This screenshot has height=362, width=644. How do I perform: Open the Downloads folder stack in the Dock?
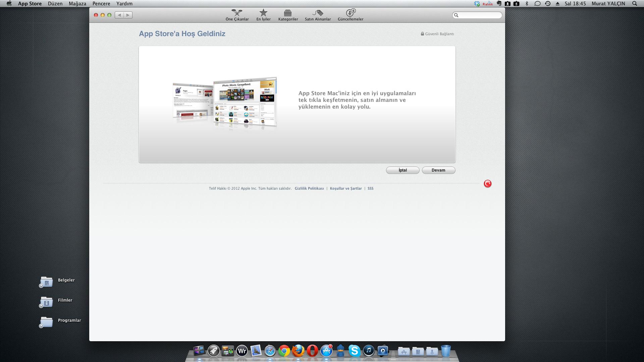point(432,351)
